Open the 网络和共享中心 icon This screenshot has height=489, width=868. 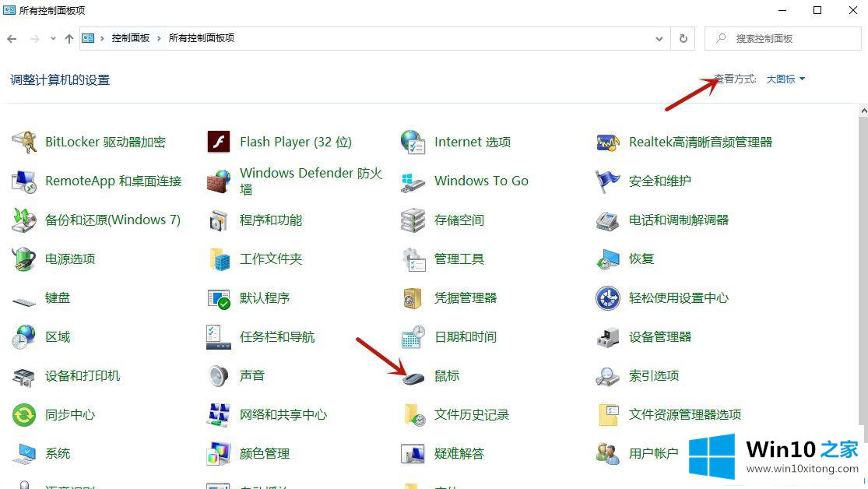219,415
